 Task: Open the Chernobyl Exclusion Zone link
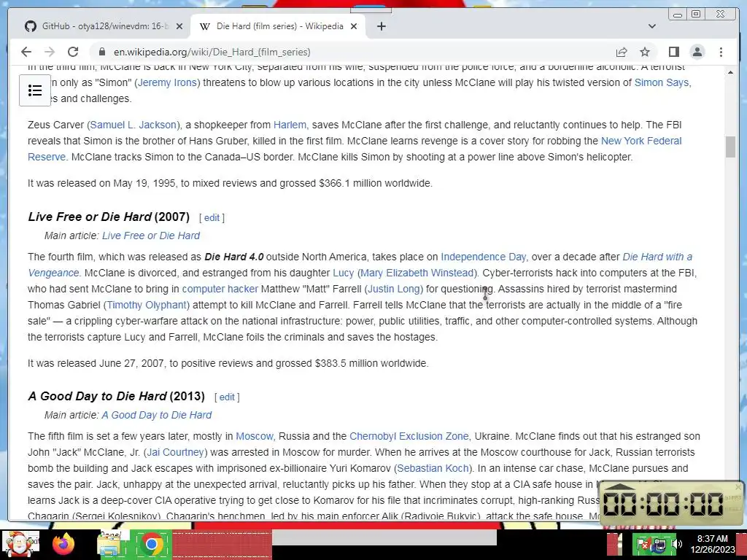[x=409, y=436]
